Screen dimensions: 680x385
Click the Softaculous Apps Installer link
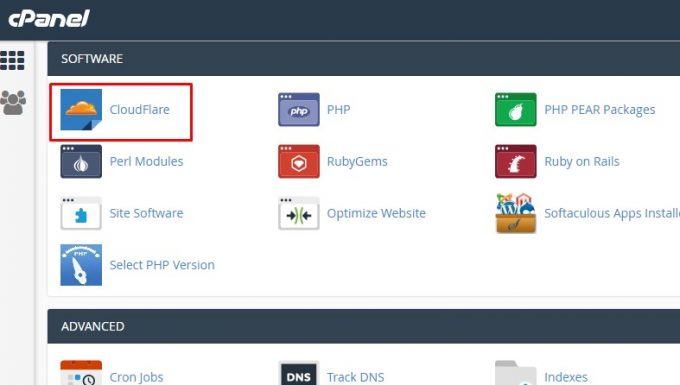[612, 214]
